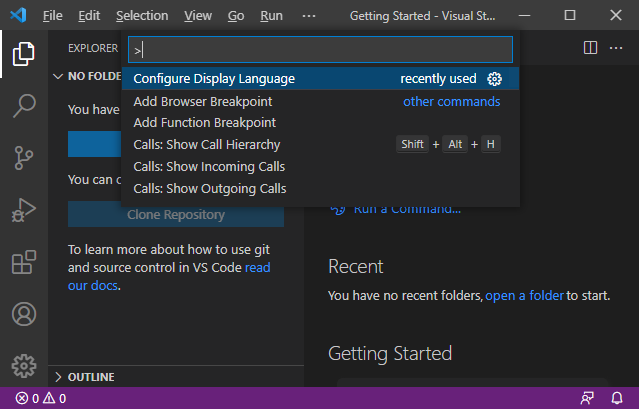Open the Accounts menu icon
The width and height of the screenshot is (639, 409).
23,314
